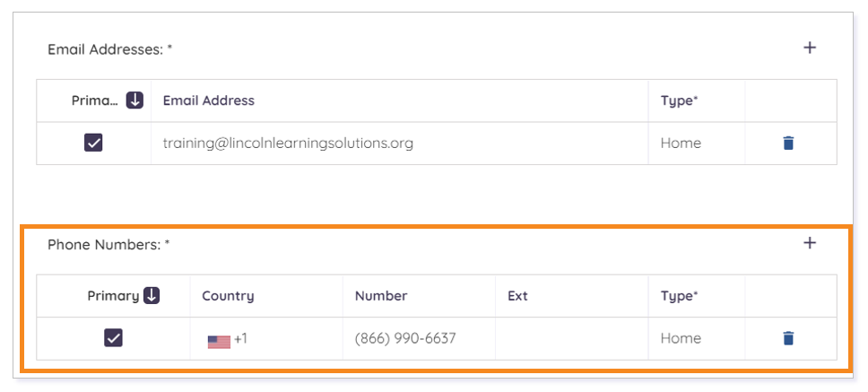Uncheck primary checkbox for phone number
The height and width of the screenshot is (392, 868).
coord(113,338)
